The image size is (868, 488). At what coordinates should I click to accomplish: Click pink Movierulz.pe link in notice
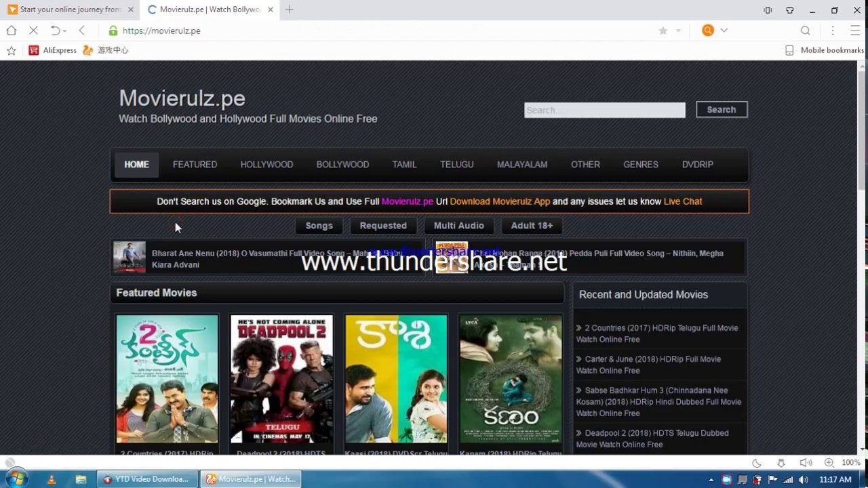(407, 201)
